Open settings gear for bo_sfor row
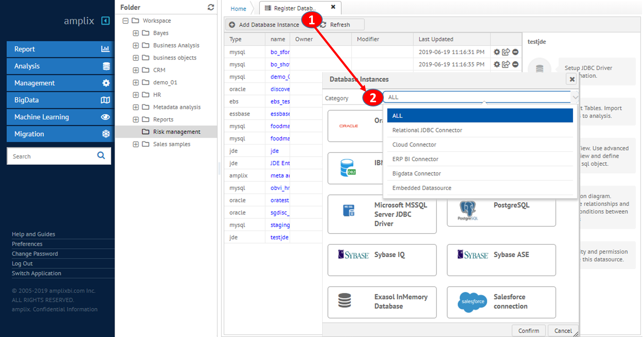Image resolution: width=644 pixels, height=337 pixels. [496, 52]
